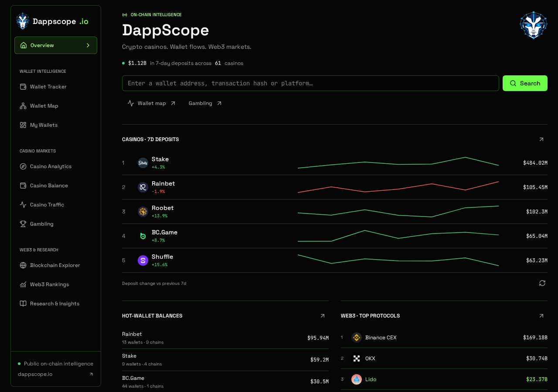
Task: Open Blockchain Explorer
Action: pyautogui.click(x=56, y=265)
